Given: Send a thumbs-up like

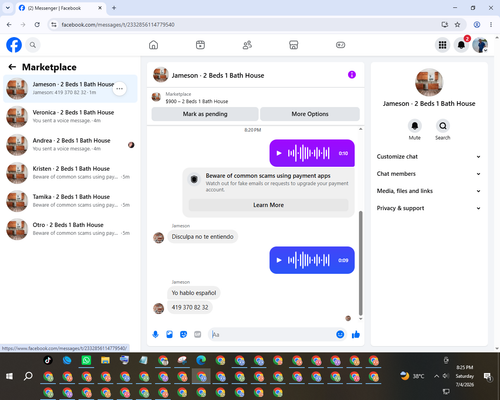Looking at the screenshot, I should (x=356, y=334).
